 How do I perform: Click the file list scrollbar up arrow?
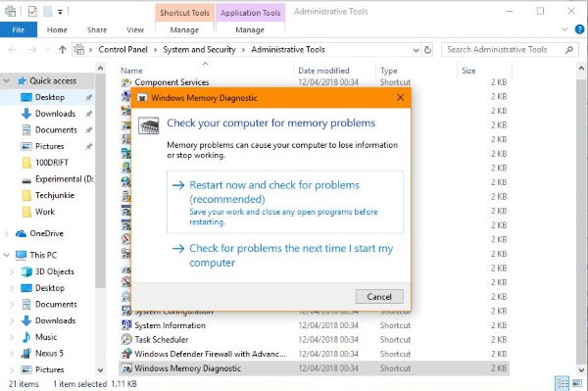coord(581,69)
